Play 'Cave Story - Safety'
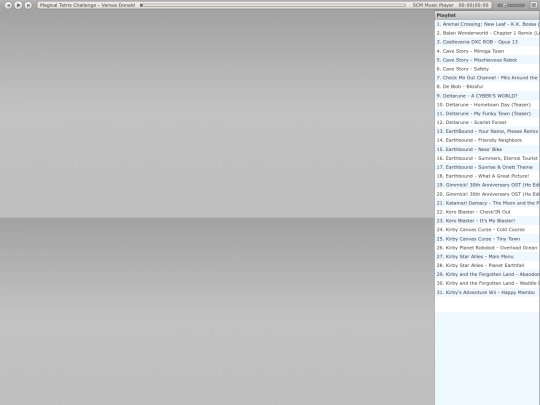The height and width of the screenshot is (405, 540). click(487, 69)
